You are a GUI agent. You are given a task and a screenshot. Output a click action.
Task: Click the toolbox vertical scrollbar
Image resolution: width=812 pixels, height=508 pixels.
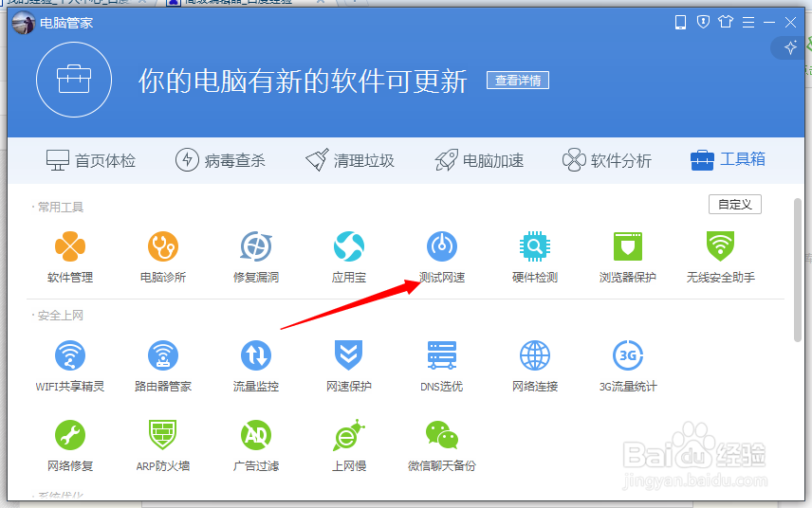tap(798, 270)
